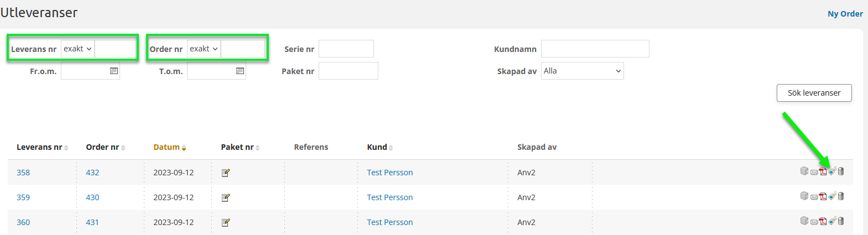Open the Skapad av 'Alla' dropdown
The image size is (868, 235).
pyautogui.click(x=582, y=71)
